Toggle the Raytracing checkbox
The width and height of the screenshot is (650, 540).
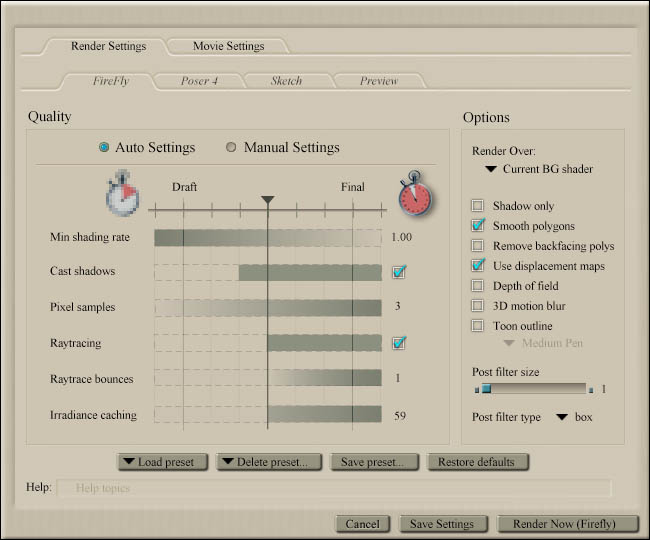(x=399, y=343)
